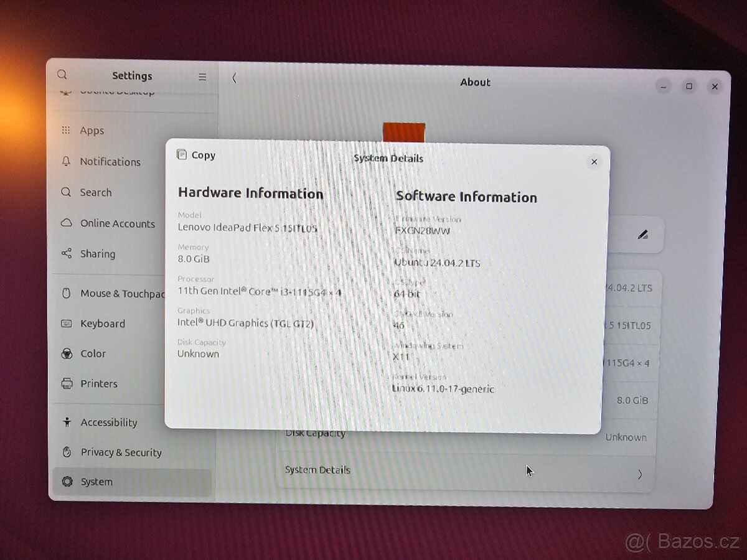Screen dimensions: 747x560
Task: Click the search magnifier in Settings header
Action: pyautogui.click(x=62, y=75)
